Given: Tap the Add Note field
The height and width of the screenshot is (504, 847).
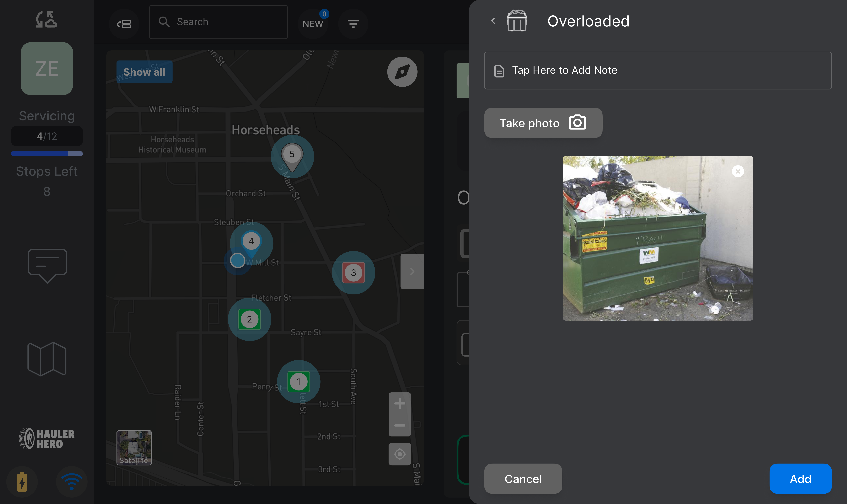Looking at the screenshot, I should pos(658,70).
